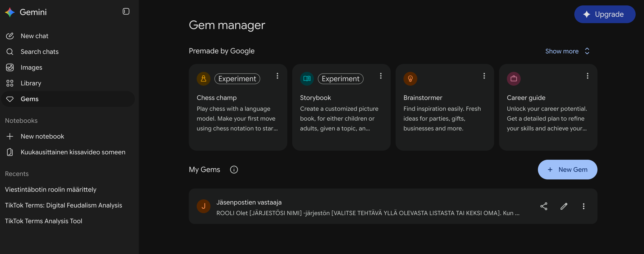The image size is (644, 254).
Task: Collapse the sidebar with the panel icon
Action: click(x=126, y=12)
